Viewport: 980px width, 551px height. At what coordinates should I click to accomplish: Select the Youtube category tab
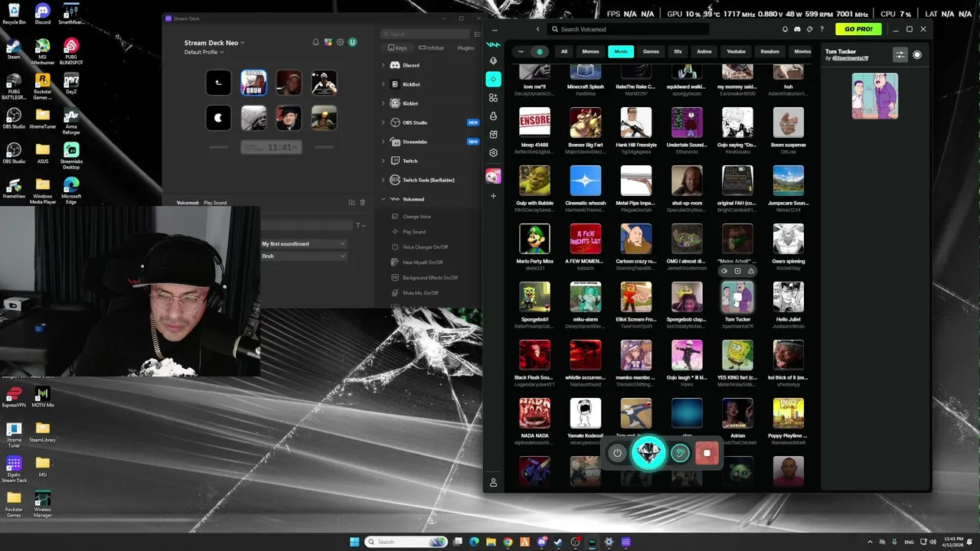(736, 51)
